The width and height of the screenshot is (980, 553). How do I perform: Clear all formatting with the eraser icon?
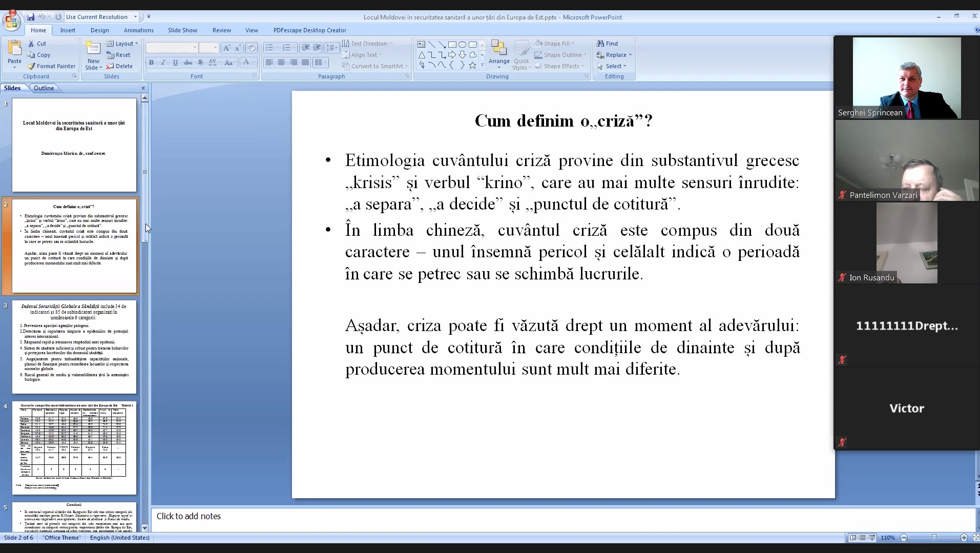(251, 48)
